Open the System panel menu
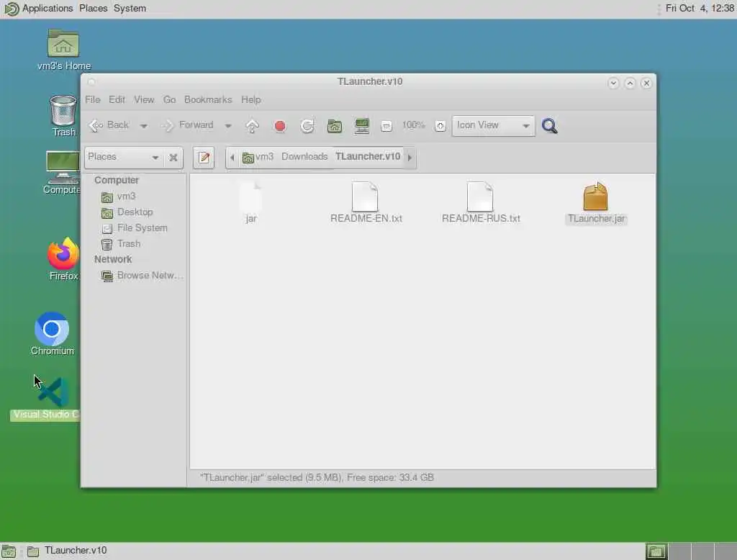737x560 pixels. coord(130,9)
